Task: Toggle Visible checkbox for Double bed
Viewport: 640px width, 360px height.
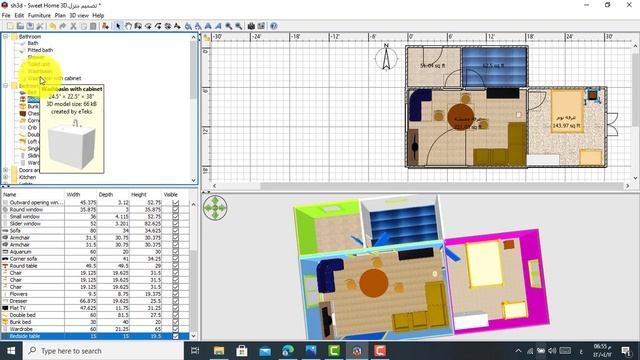Action: 176,315
